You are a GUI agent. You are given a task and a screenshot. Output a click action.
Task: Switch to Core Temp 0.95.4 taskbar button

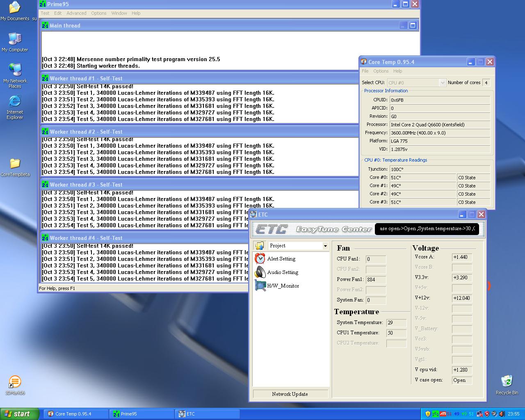(76, 414)
